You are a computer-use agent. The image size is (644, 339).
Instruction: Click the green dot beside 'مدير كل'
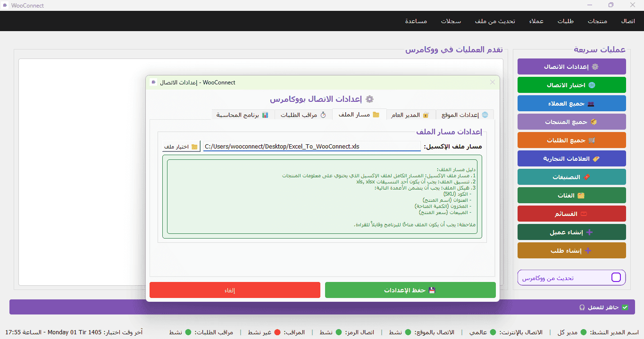[x=584, y=332]
